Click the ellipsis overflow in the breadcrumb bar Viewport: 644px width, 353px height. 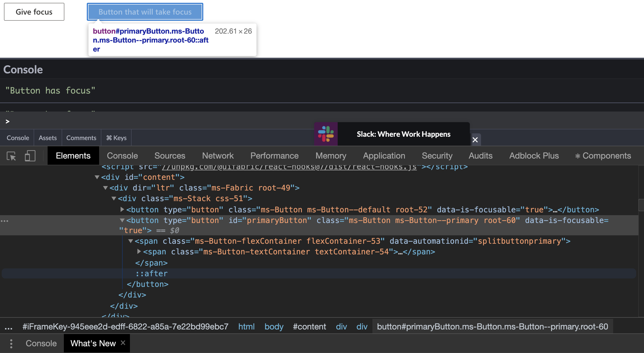(x=9, y=326)
